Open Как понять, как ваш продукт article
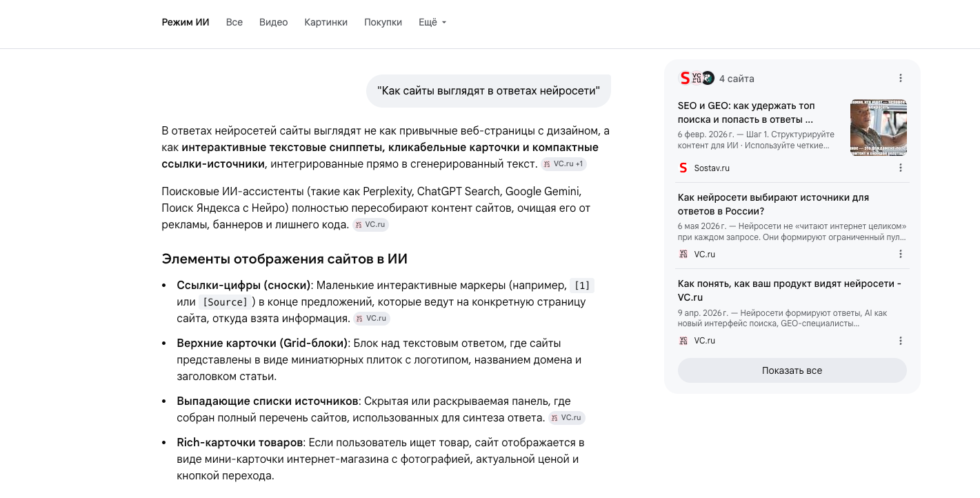980x498 pixels. (790, 290)
